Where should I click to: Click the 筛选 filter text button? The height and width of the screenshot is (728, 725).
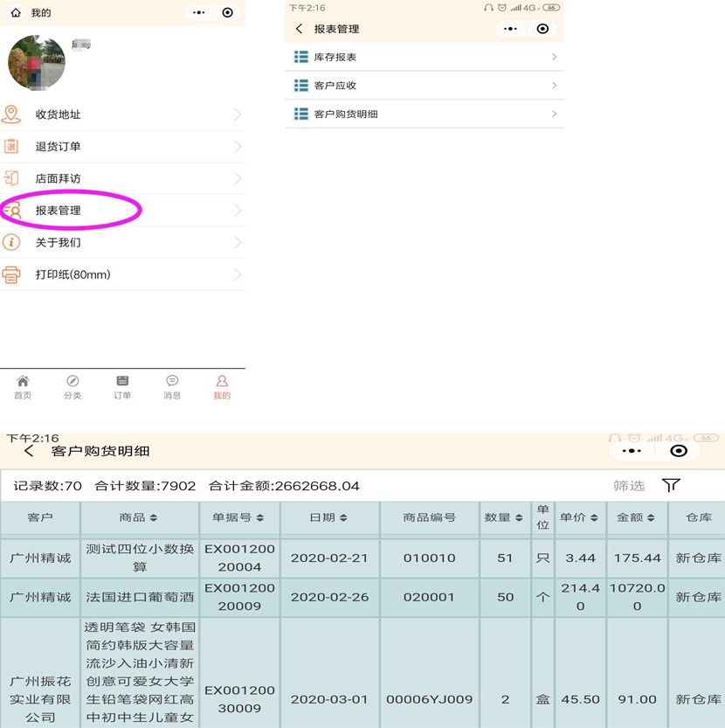pos(629,486)
